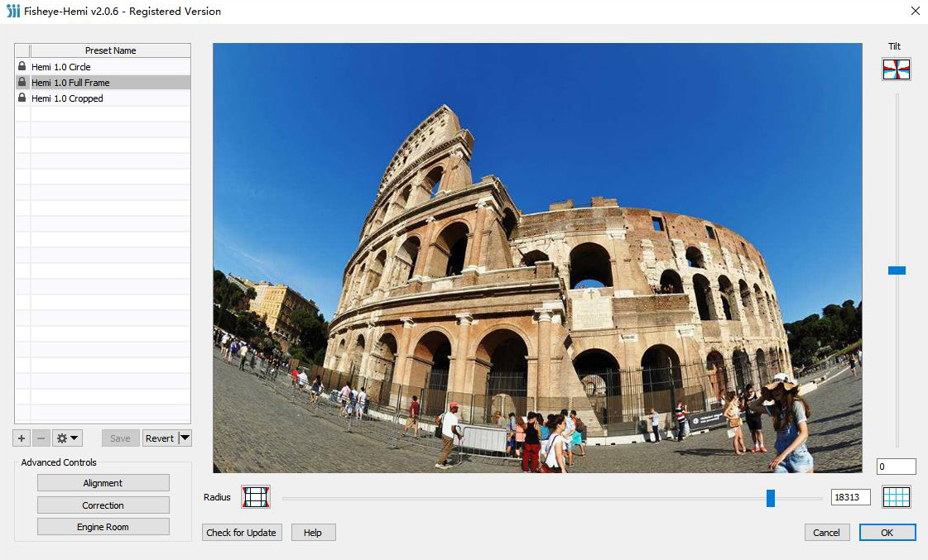Click the Radius reset icon
The image size is (928, 560).
[x=256, y=497]
